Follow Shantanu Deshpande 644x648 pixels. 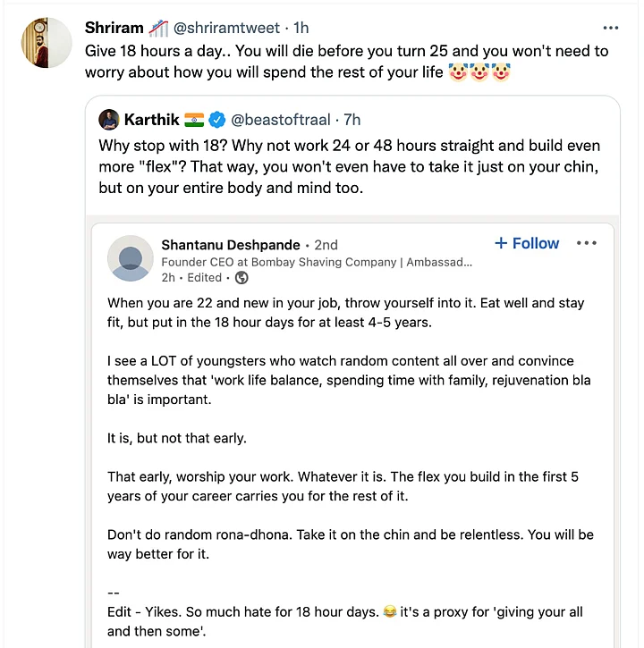tap(526, 243)
